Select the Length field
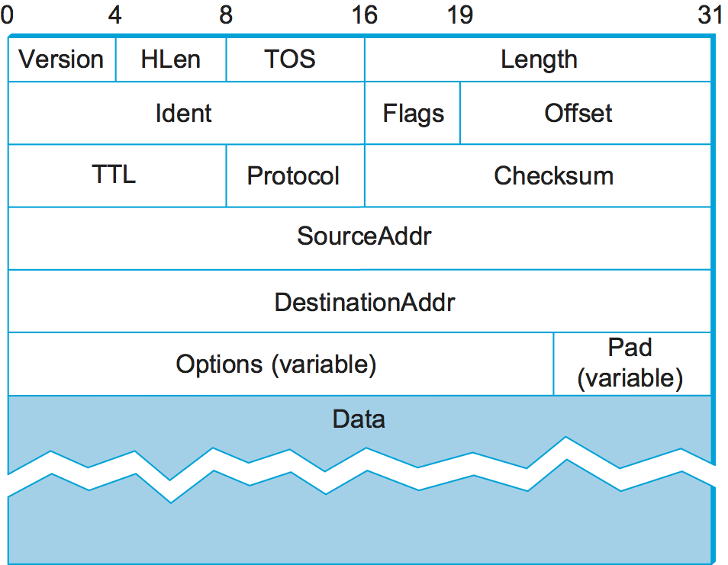This screenshot has height=565, width=728. click(539, 59)
